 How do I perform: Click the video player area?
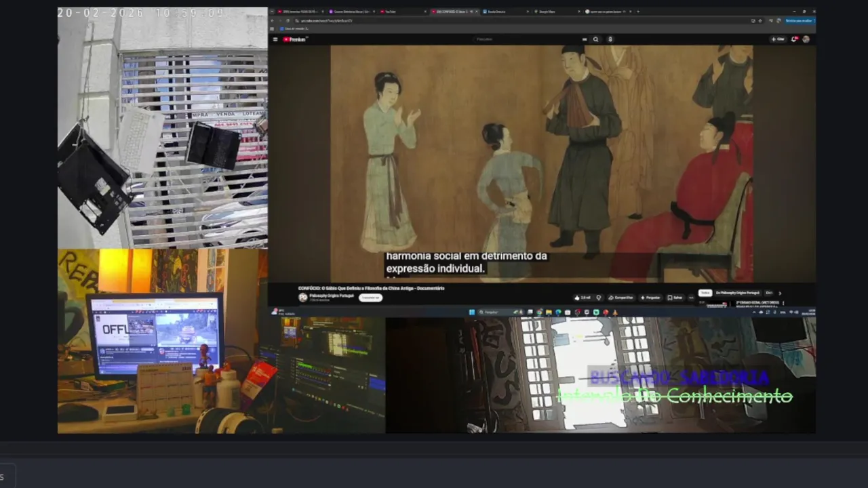pyautogui.click(x=542, y=163)
